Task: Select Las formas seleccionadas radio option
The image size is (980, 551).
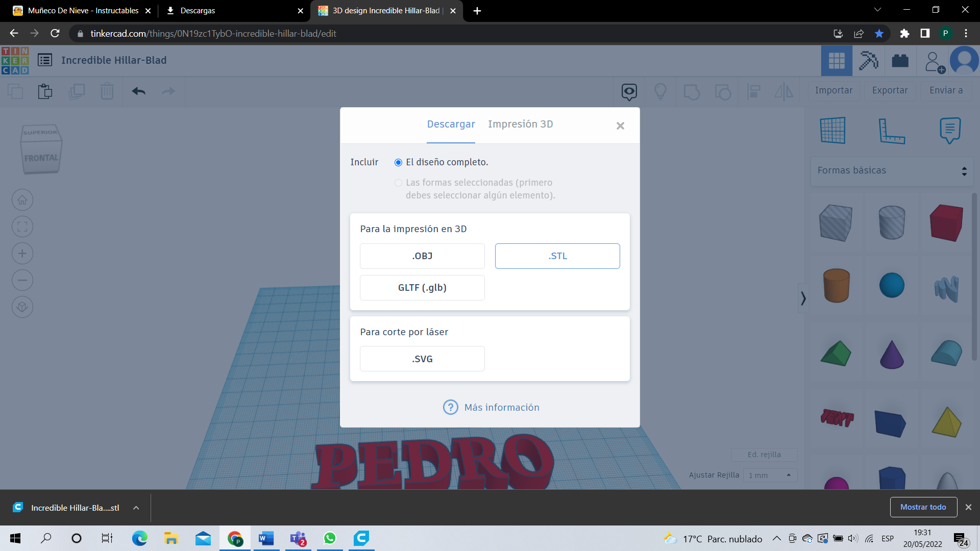Action: click(398, 183)
